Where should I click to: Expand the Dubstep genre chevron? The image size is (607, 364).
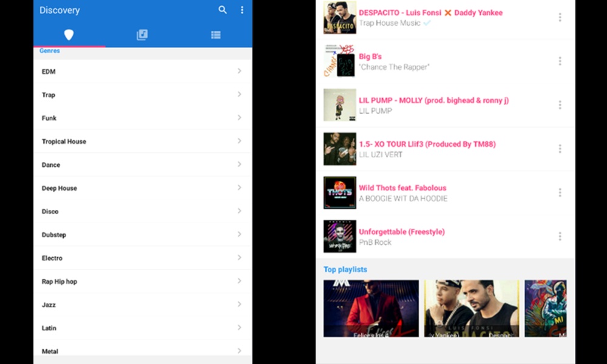click(x=239, y=234)
